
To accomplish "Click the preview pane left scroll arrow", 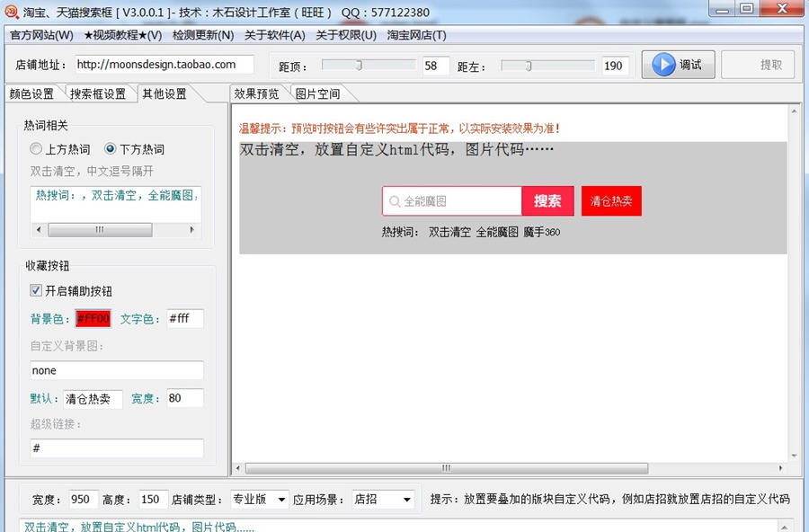I will point(238,468).
